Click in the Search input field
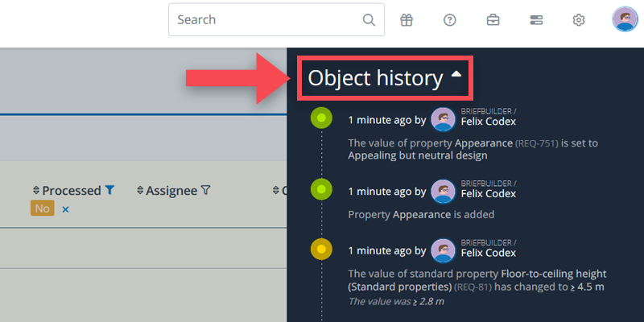Image resolution: width=644 pixels, height=322 pixels. (x=266, y=20)
